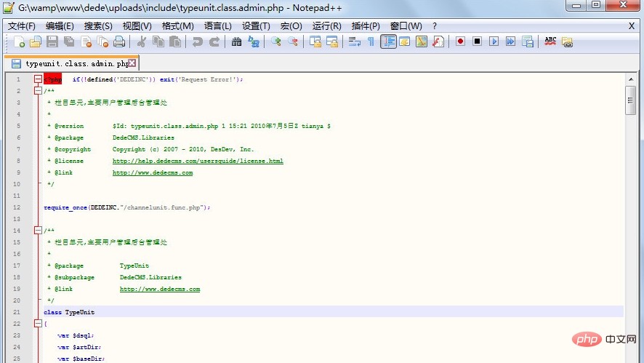Click the Undo arrow icon

[197, 41]
